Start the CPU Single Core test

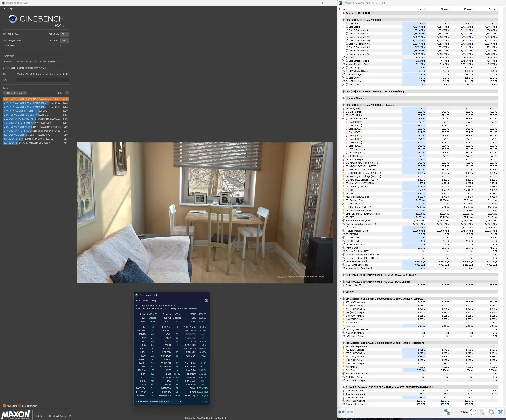(x=64, y=40)
